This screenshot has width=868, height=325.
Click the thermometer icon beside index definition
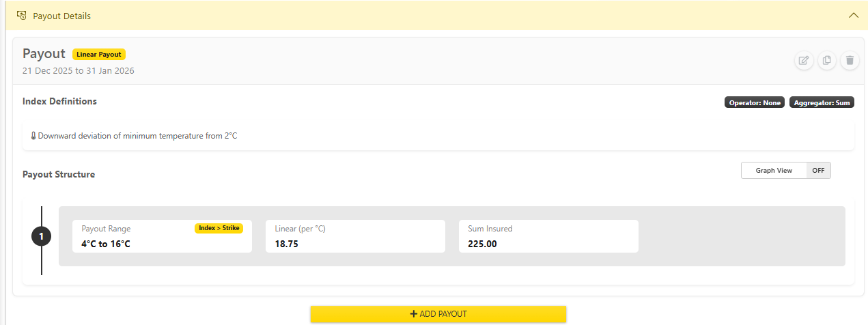(33, 136)
